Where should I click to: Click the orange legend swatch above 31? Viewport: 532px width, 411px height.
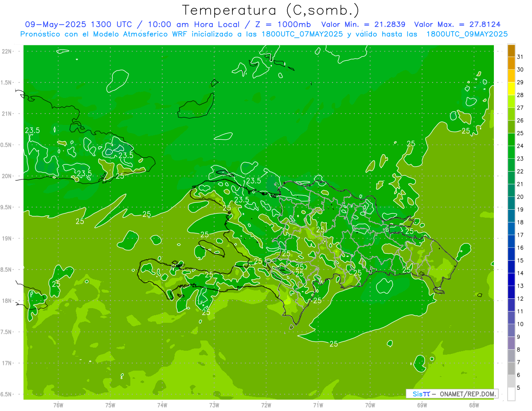[x=511, y=51]
